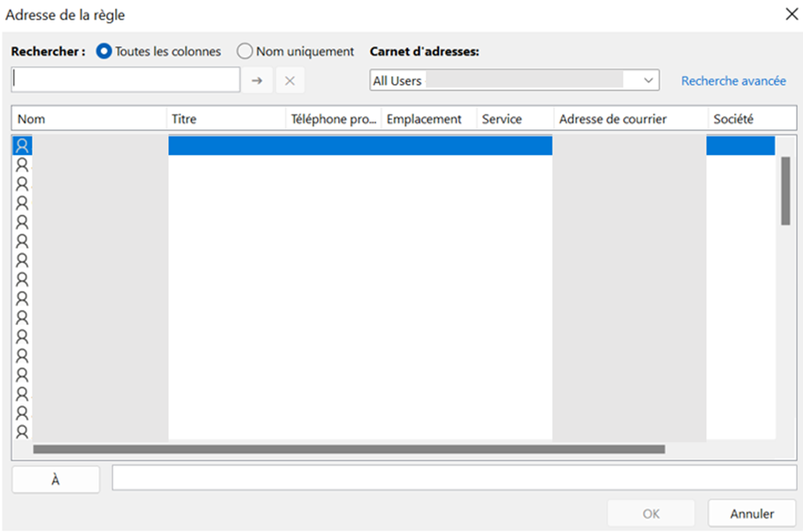The image size is (803, 532).
Task: Click the X clear search button
Action: [290, 81]
